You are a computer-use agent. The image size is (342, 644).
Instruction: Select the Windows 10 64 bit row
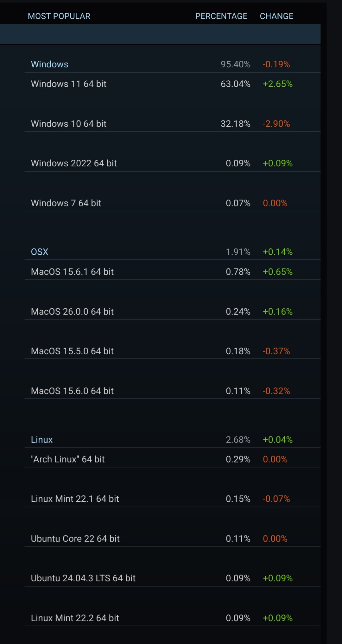(69, 124)
